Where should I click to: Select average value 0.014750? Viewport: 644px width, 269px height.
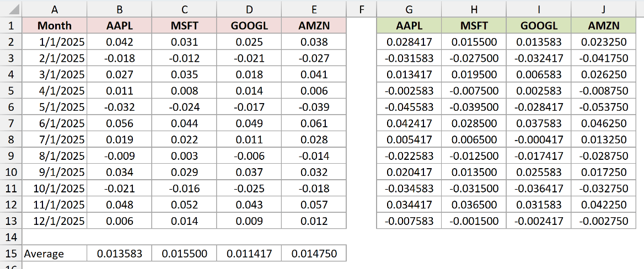314,254
